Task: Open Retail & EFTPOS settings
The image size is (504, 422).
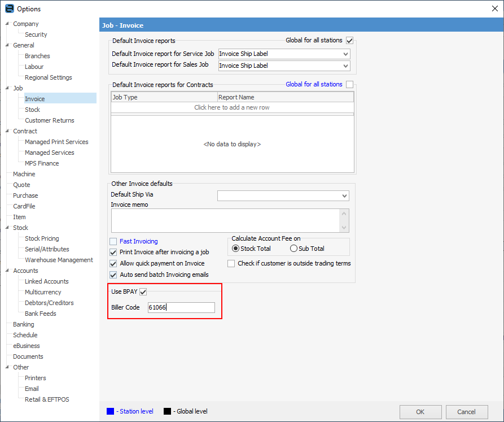Action: tap(47, 399)
